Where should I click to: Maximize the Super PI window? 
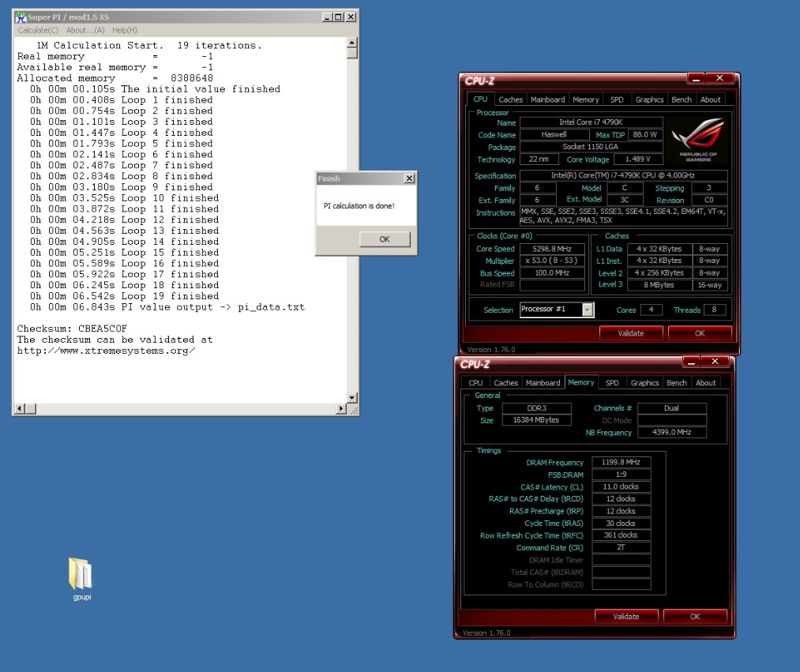tap(338, 17)
